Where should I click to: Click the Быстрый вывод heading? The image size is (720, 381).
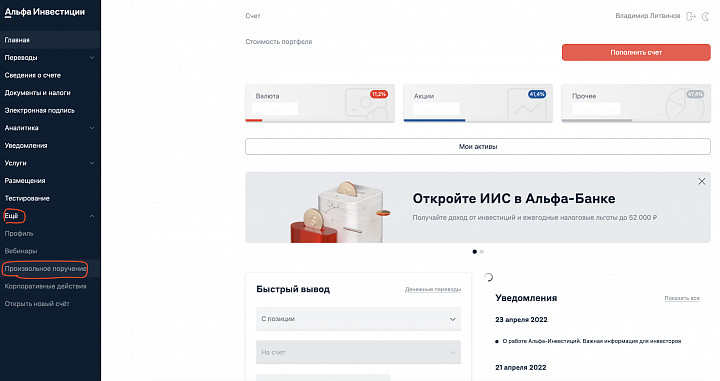click(293, 289)
